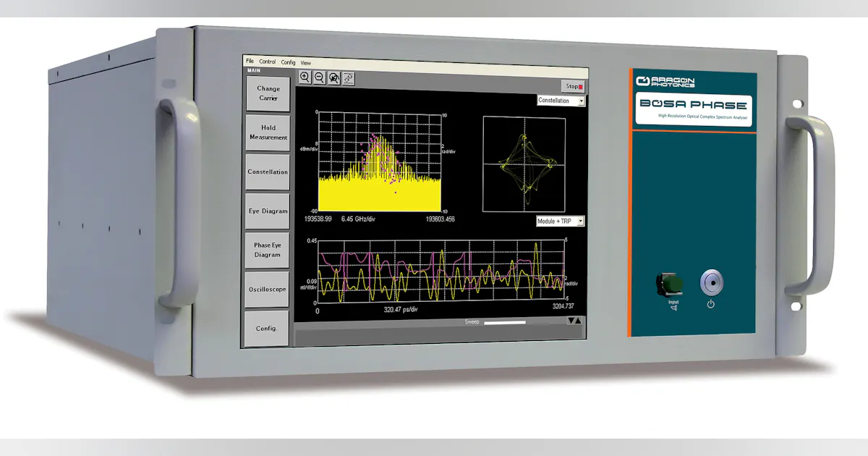Click the down arrow beside Sweep bar
The height and width of the screenshot is (456, 868).
(570, 320)
